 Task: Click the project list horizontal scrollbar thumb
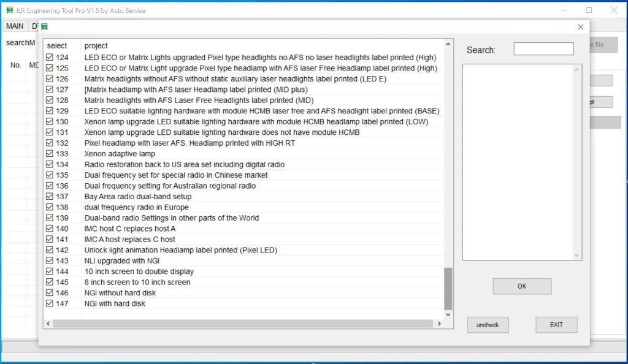click(x=243, y=324)
